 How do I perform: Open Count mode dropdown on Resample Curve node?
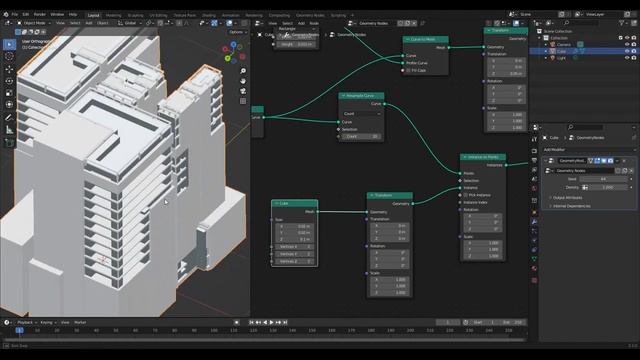pyautogui.click(x=362, y=114)
